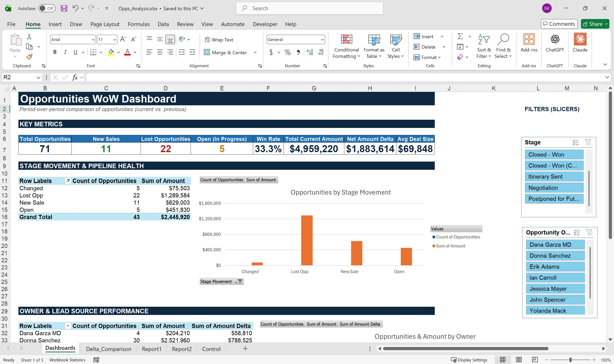This screenshot has width=614, height=364.
Task: Click the Percent Style icon
Action: 288,52
